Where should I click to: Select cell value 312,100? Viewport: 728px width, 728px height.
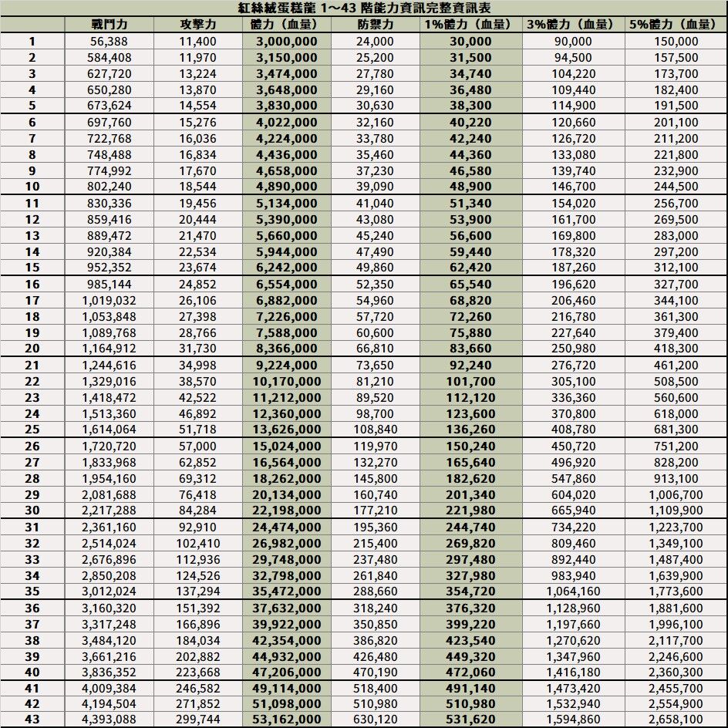[676, 268]
